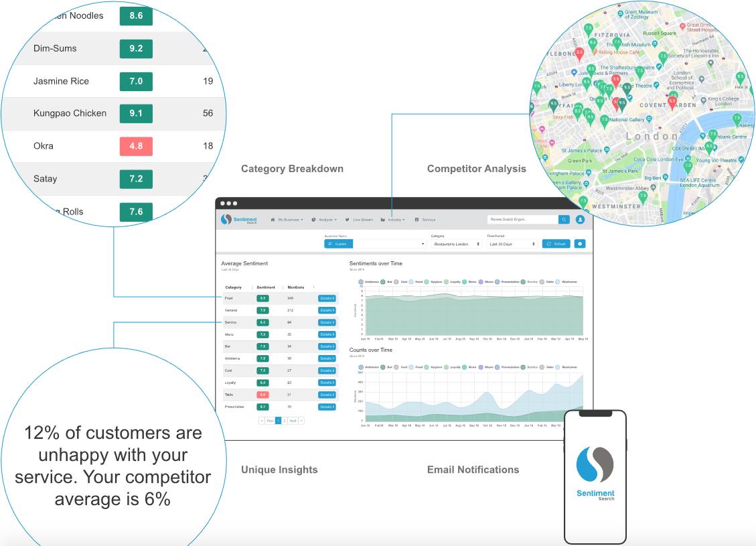This screenshot has height=546, width=756.
Task: Click the Category Breakdown heading
Action: coord(292,169)
